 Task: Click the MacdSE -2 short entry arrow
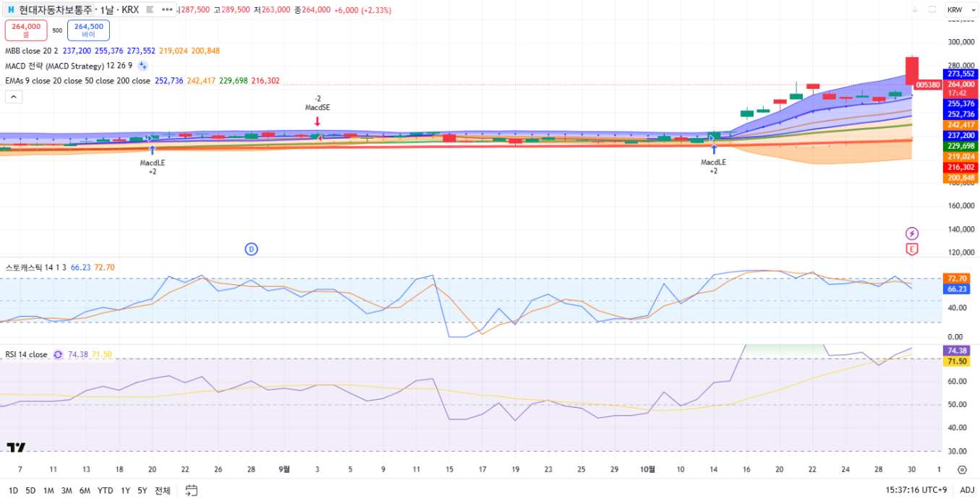point(318,121)
